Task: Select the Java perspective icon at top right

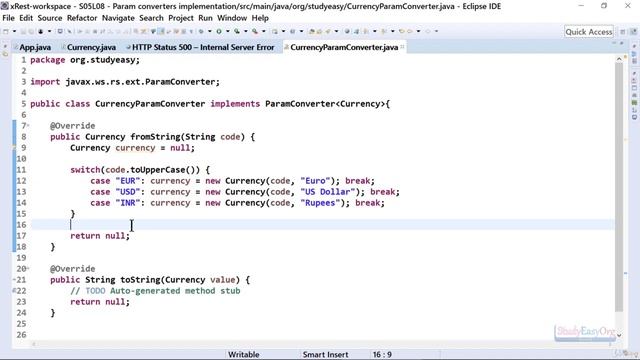Action: (633, 31)
